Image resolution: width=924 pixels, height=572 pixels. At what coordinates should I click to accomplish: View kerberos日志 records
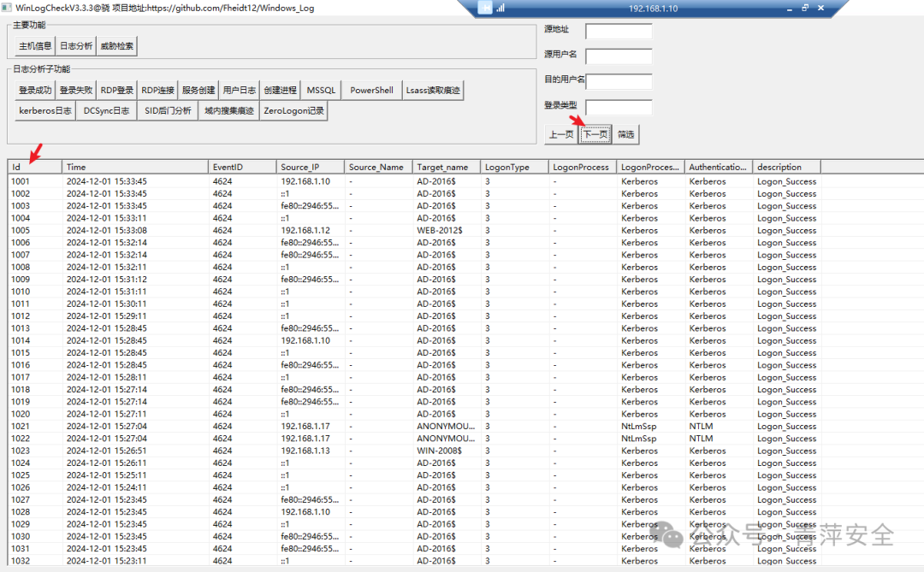(44, 111)
